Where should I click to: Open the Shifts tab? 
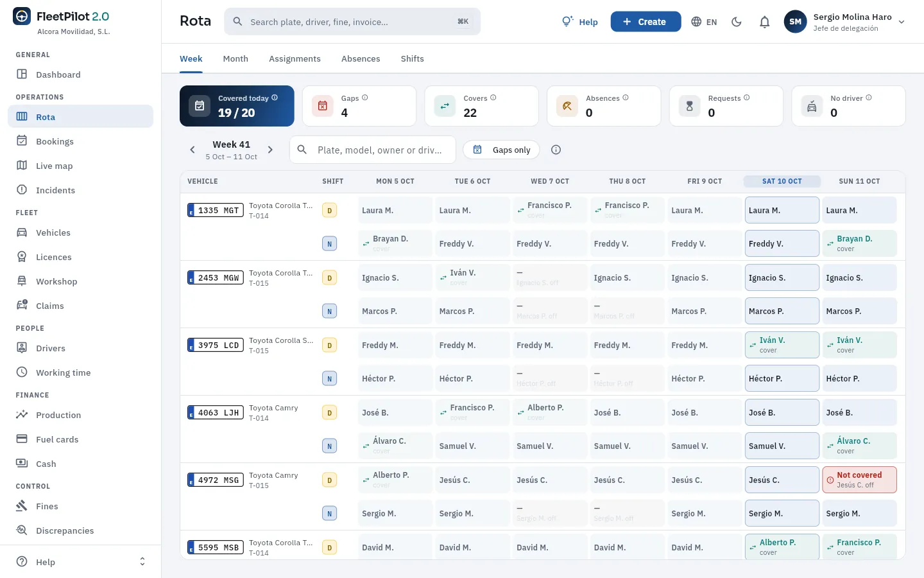click(x=412, y=58)
